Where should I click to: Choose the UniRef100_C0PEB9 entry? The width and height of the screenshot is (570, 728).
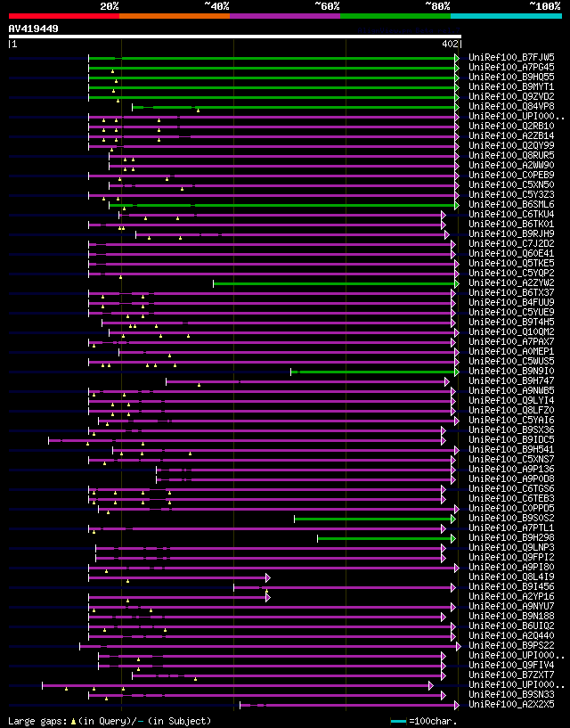[511, 175]
